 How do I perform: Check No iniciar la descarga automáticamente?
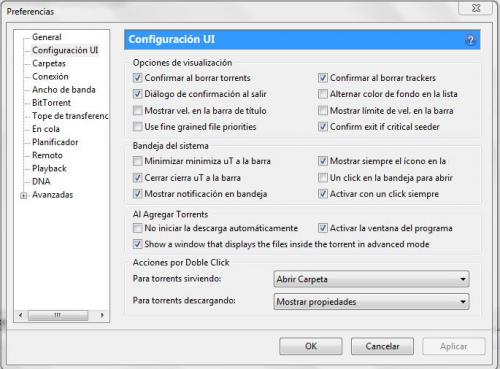[137, 228]
